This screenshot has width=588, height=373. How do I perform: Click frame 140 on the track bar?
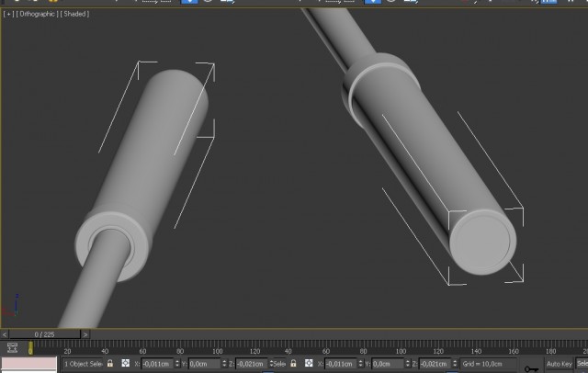click(x=476, y=351)
